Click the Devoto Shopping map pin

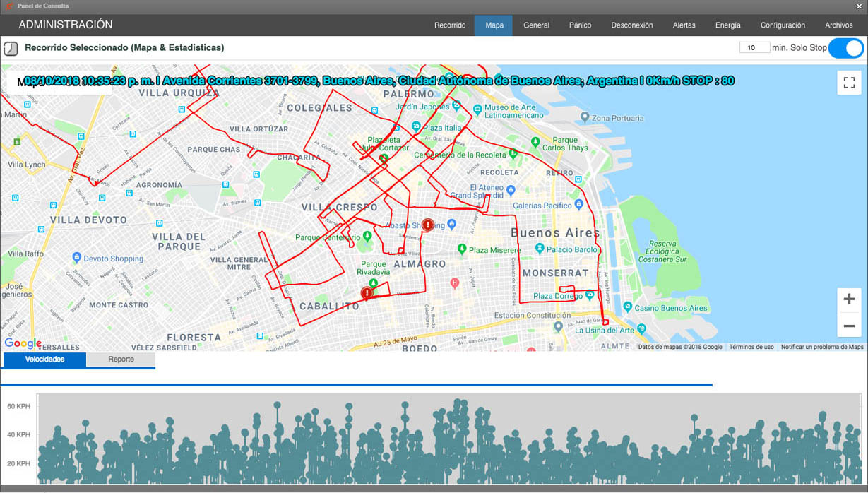(76, 259)
